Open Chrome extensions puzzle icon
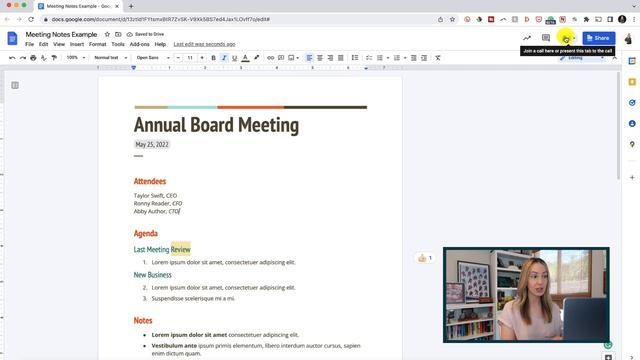 click(x=586, y=19)
